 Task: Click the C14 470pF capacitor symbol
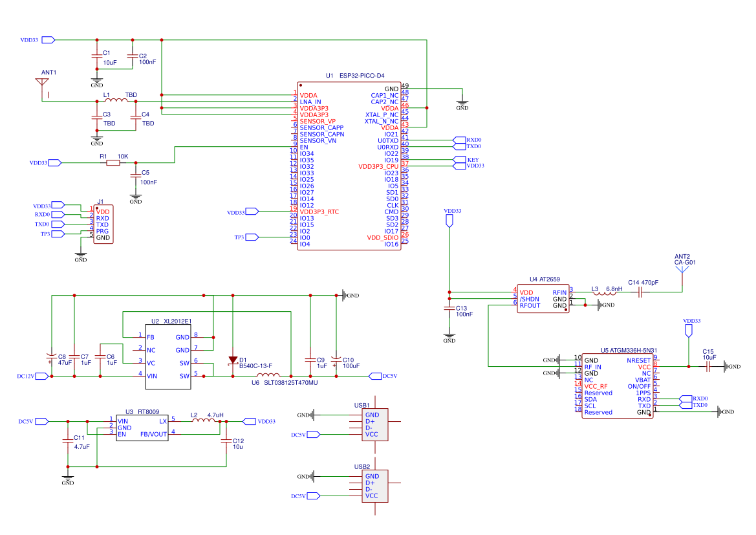(640, 292)
